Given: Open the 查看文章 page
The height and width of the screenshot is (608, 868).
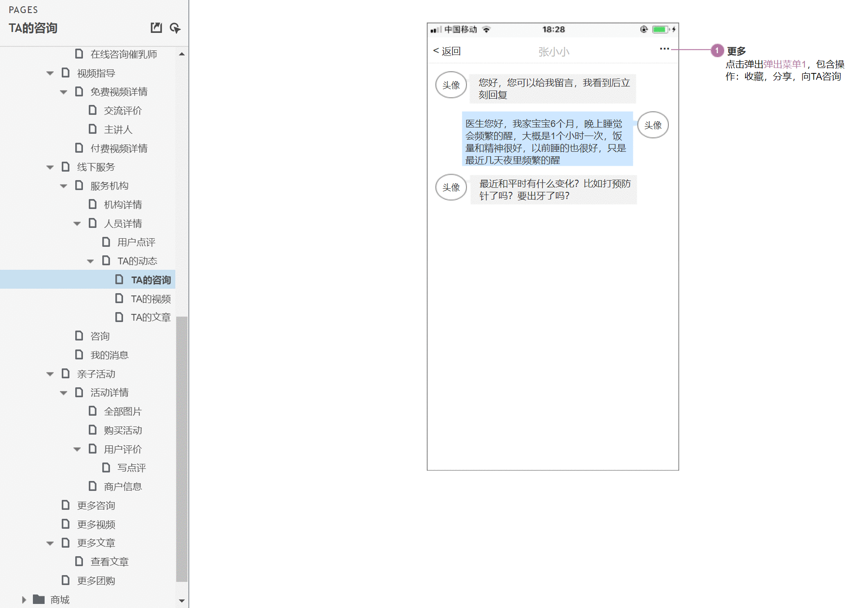Looking at the screenshot, I should [109, 562].
